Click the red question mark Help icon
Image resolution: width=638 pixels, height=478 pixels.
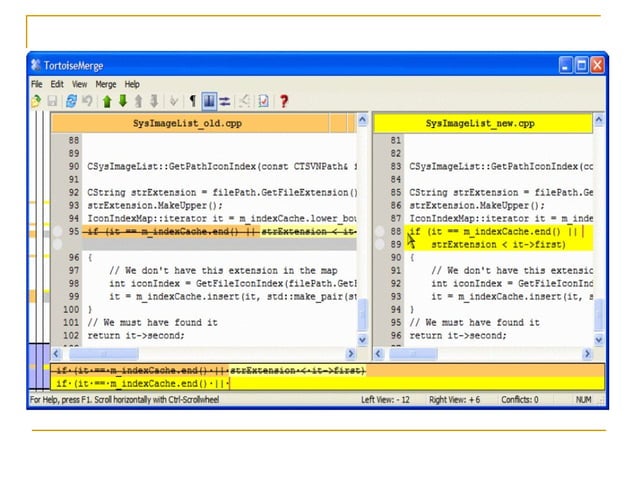pyautogui.click(x=284, y=101)
